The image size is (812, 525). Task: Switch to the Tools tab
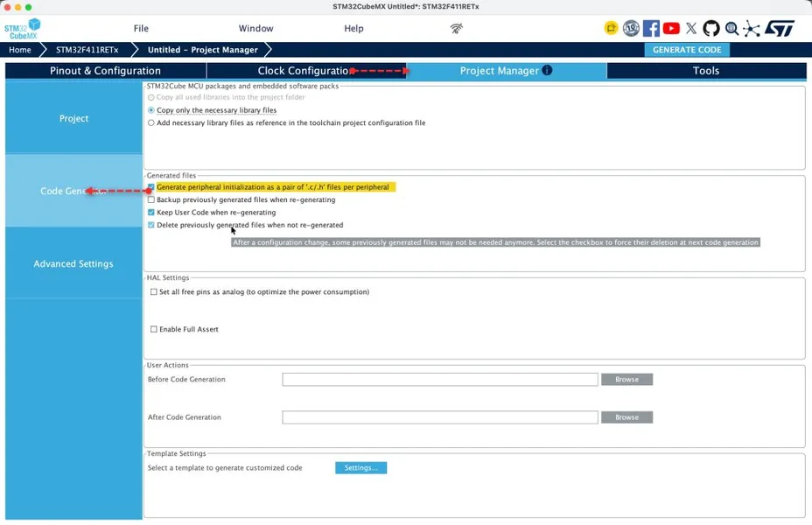tap(706, 71)
